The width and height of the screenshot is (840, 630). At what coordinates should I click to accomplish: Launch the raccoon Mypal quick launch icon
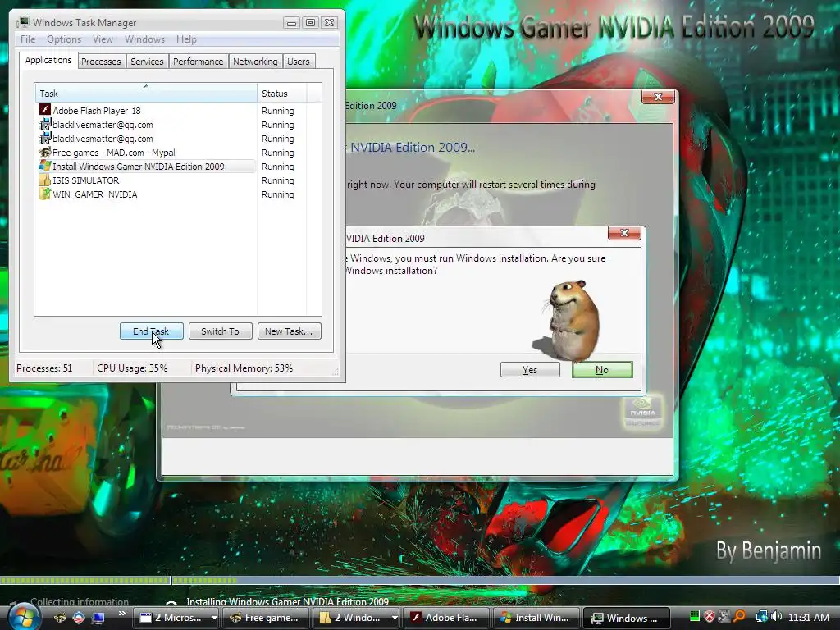click(60, 618)
